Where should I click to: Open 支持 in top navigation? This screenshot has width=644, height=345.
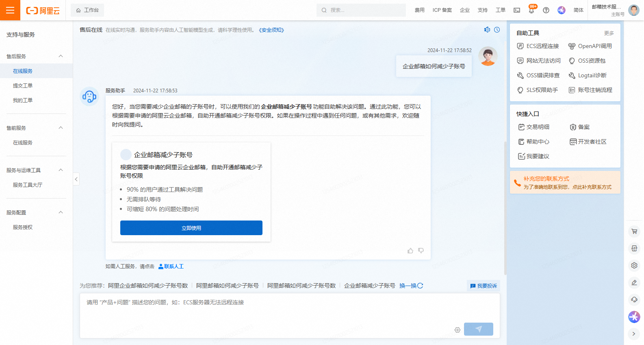pyautogui.click(x=483, y=10)
